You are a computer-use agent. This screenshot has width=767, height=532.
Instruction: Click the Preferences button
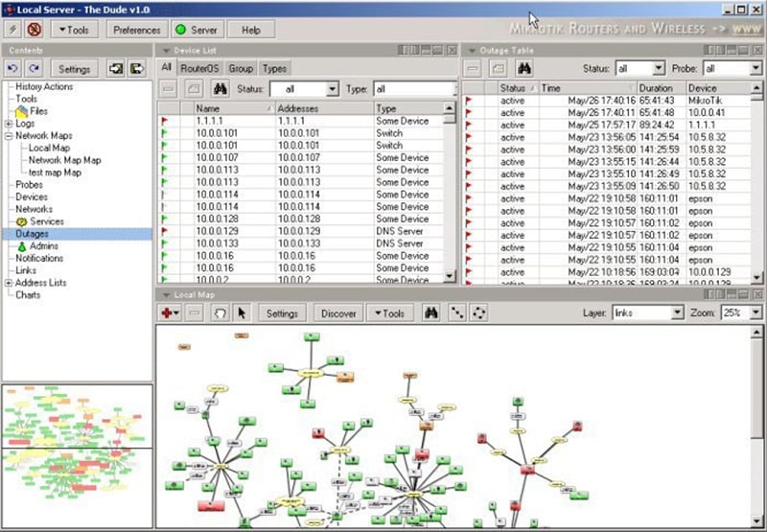click(x=137, y=30)
